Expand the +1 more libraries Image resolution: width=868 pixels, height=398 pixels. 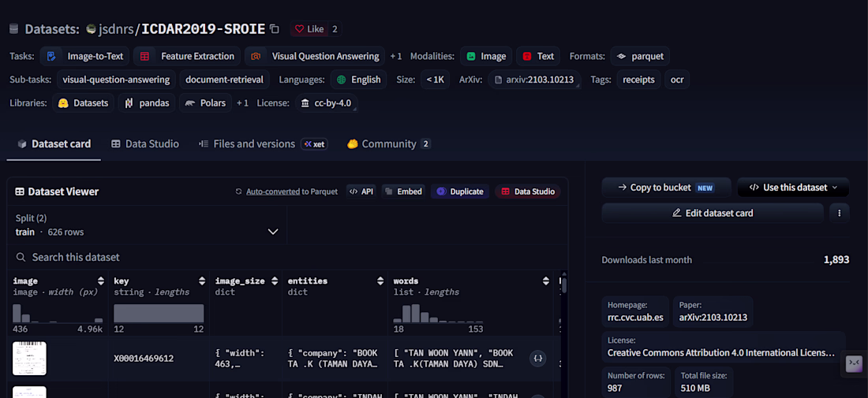tap(242, 102)
